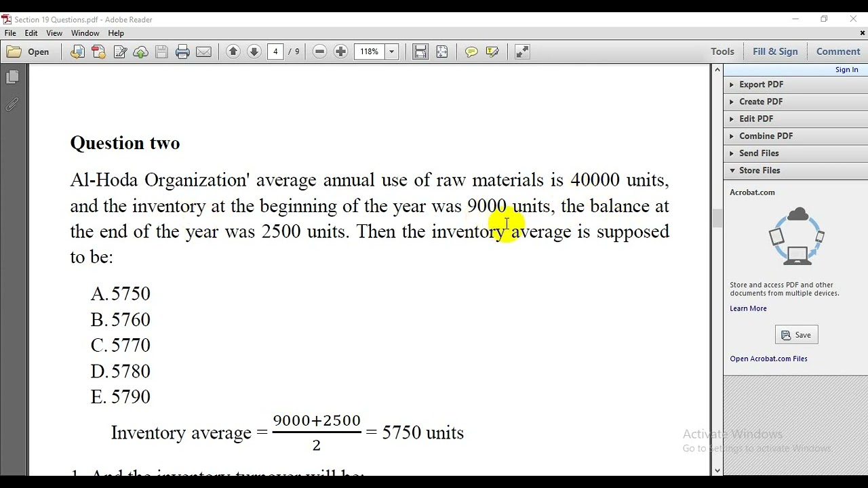Collapse the Store Files section
868x488 pixels.
(x=795, y=171)
